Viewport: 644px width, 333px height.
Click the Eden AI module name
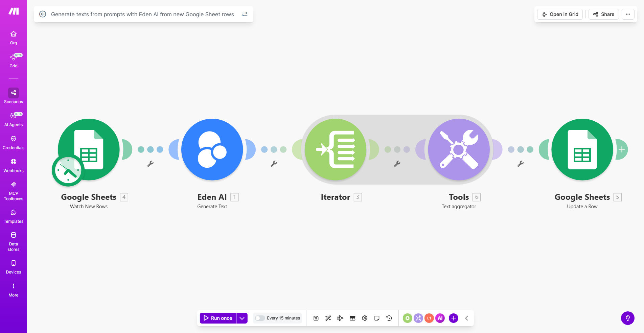[x=212, y=197]
